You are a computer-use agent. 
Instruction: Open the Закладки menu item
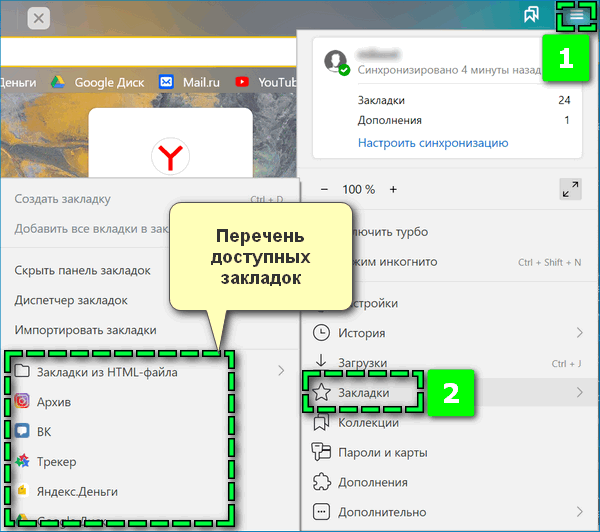coord(449,393)
